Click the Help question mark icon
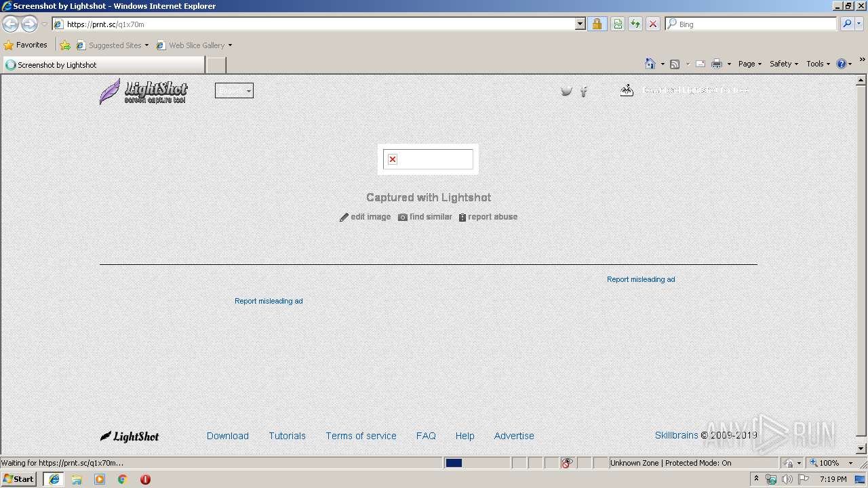 pyautogui.click(x=842, y=64)
